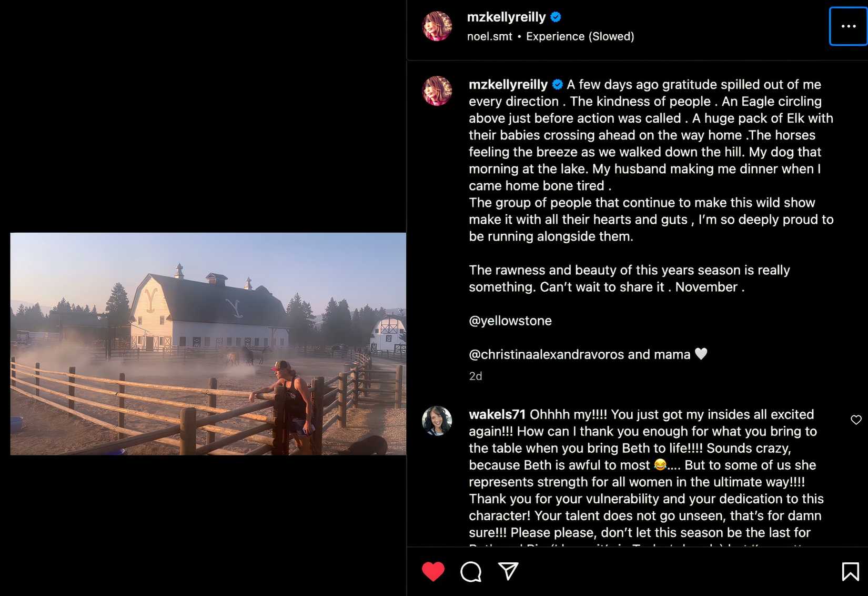Open the Experience (Slowed) audio track
The height and width of the screenshot is (596, 868).
(580, 37)
